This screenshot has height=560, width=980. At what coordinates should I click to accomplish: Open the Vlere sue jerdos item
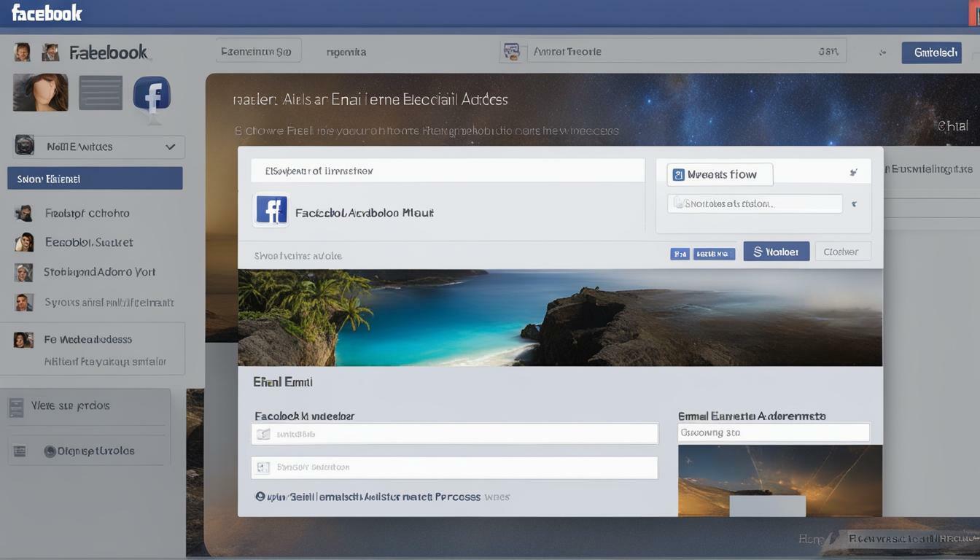click(x=70, y=405)
